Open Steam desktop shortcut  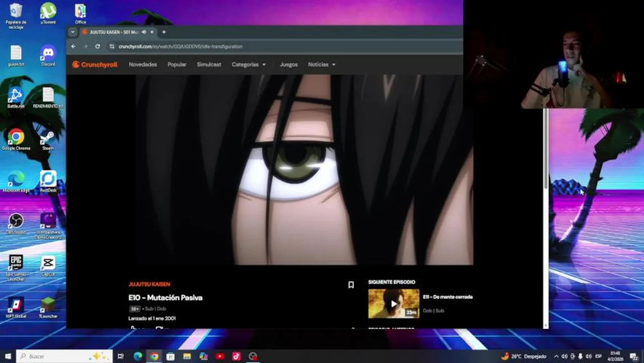click(48, 140)
